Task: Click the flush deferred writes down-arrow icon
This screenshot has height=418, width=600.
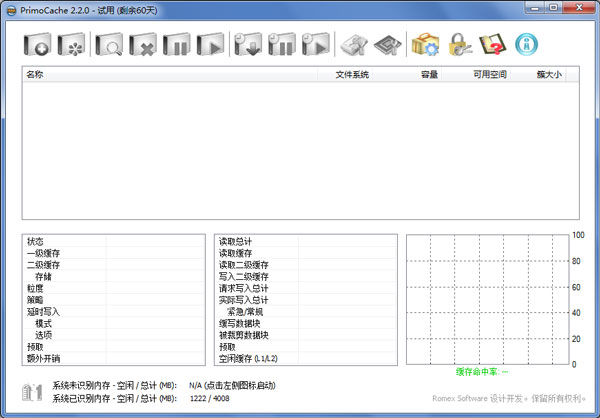Action: click(248, 44)
